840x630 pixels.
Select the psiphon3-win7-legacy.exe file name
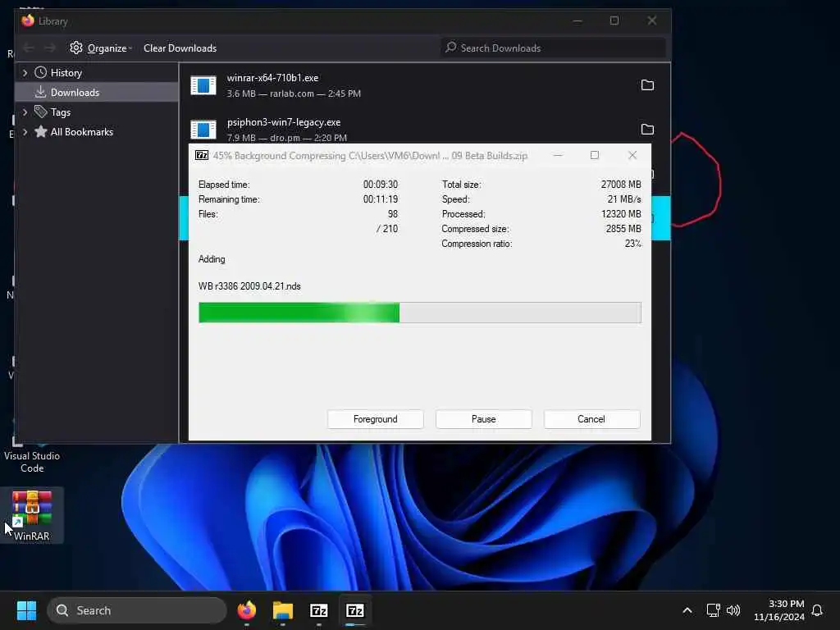point(284,122)
